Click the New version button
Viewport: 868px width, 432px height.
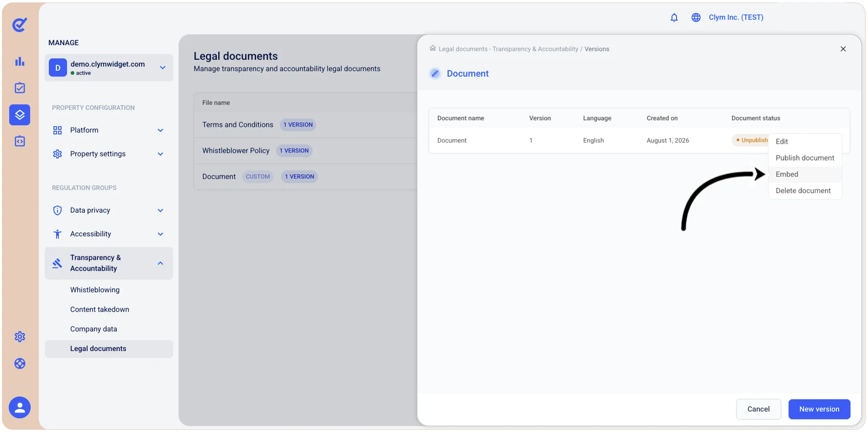click(819, 409)
